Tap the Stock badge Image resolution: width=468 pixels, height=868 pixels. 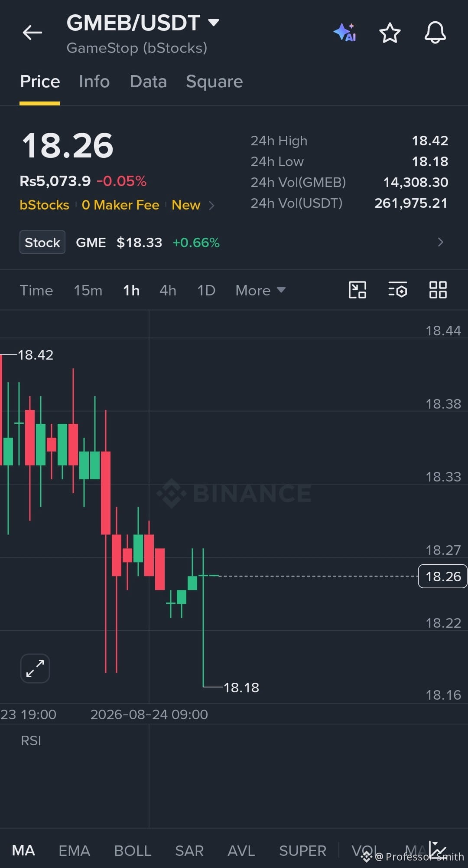tap(42, 242)
